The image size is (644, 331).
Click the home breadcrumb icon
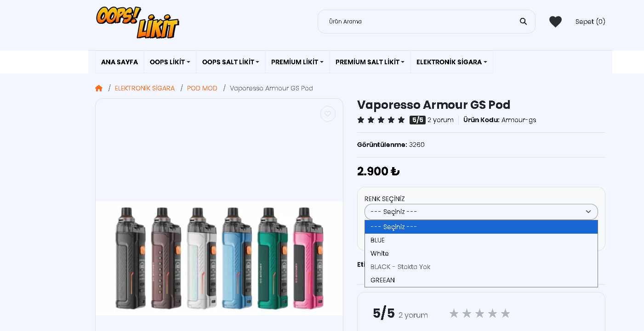tap(99, 88)
